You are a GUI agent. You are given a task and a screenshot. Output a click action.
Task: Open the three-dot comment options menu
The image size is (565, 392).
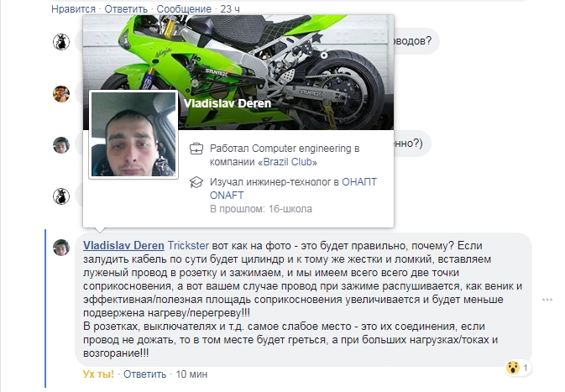[x=547, y=300]
